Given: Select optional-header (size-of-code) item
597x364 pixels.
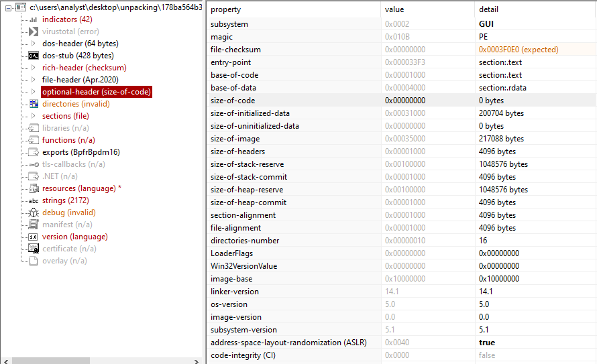Looking at the screenshot, I should tap(97, 92).
